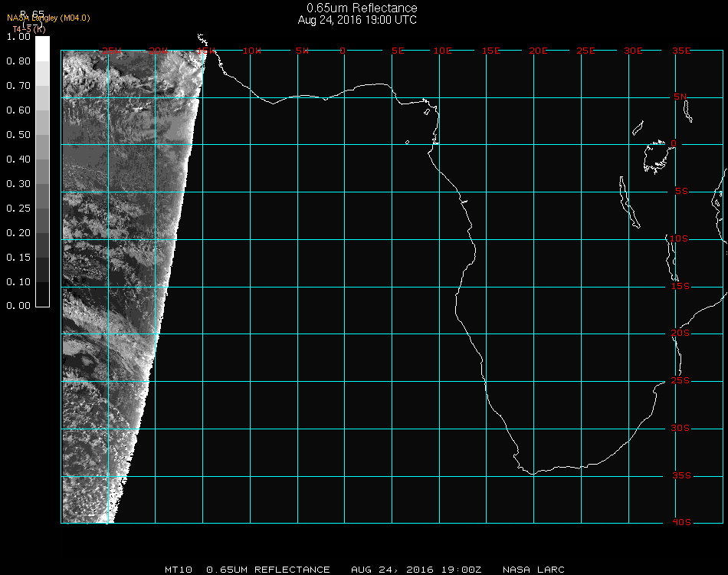Click the 35S latitude label

point(681,475)
